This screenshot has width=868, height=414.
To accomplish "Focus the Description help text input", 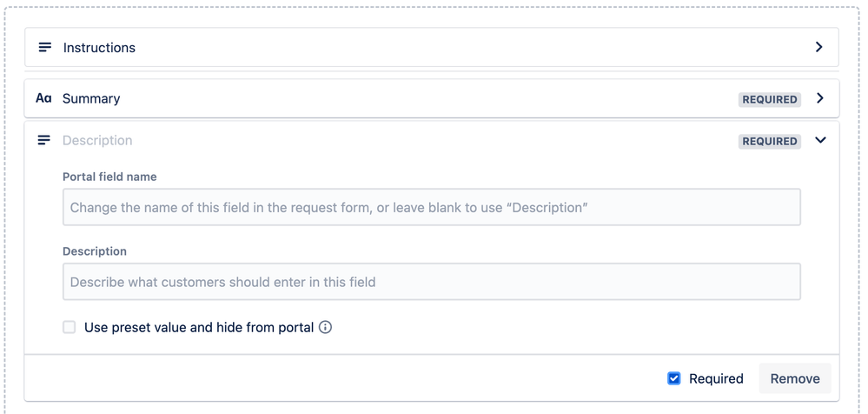I will [432, 282].
